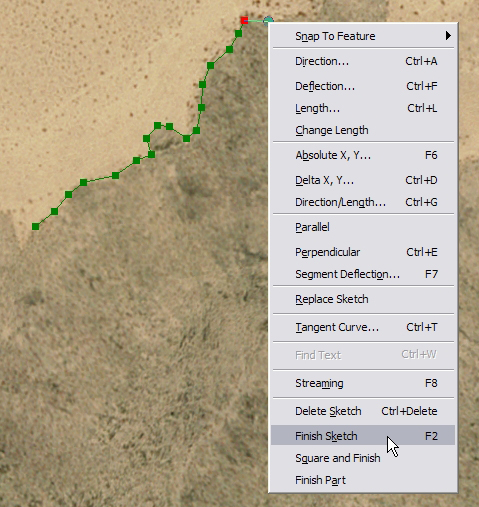This screenshot has width=479, height=507.
Task: Select Square and Finish
Action: tap(363, 458)
